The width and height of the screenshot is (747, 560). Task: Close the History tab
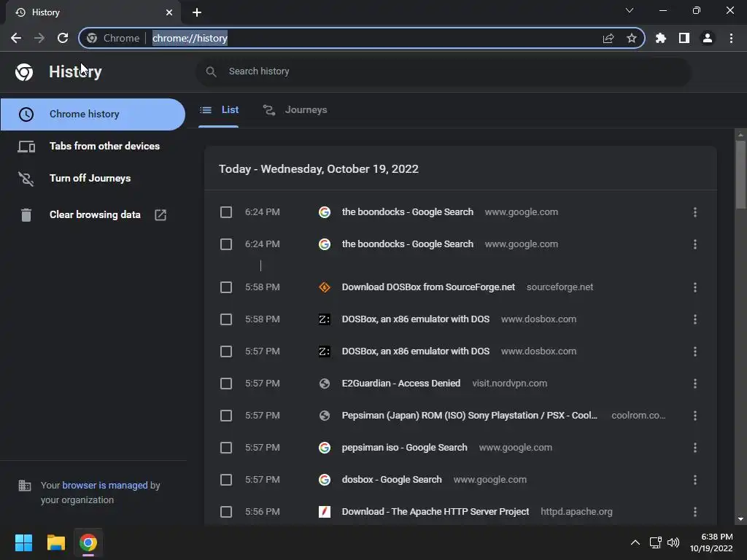(x=169, y=12)
